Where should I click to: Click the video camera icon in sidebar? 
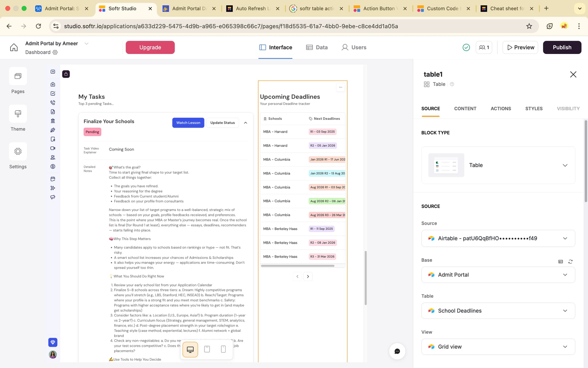pos(53,148)
